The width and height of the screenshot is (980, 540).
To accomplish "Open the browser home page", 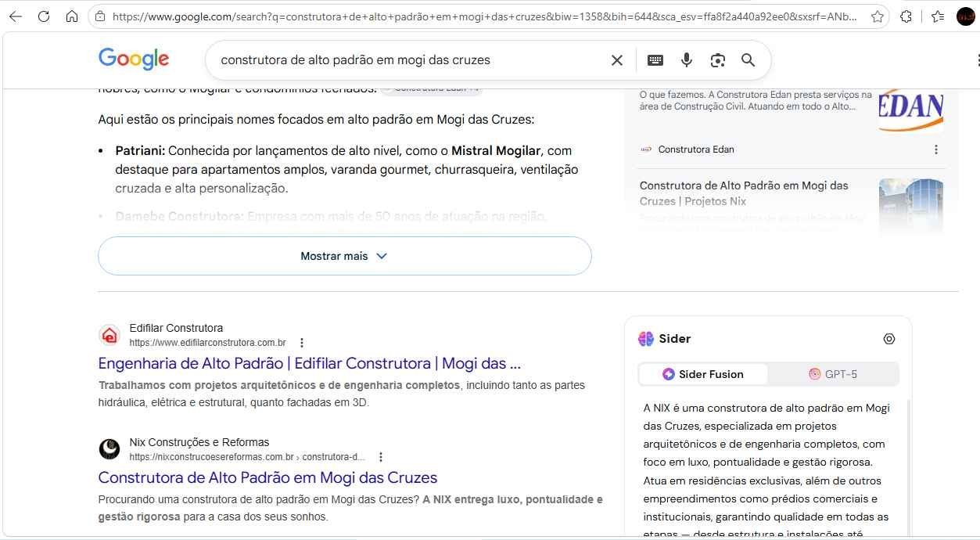I will coord(72,16).
